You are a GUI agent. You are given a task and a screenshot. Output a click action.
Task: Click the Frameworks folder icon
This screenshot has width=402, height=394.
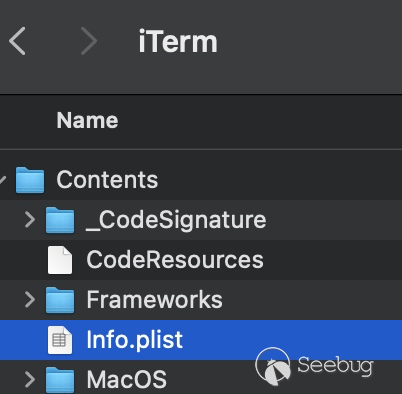[60, 300]
